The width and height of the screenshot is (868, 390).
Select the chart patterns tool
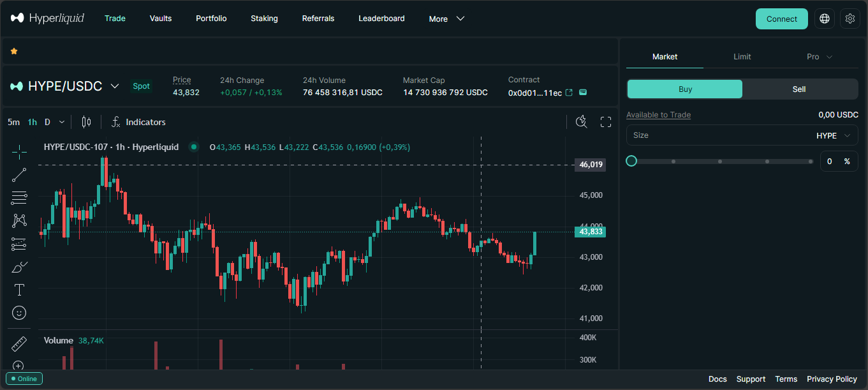(x=19, y=221)
